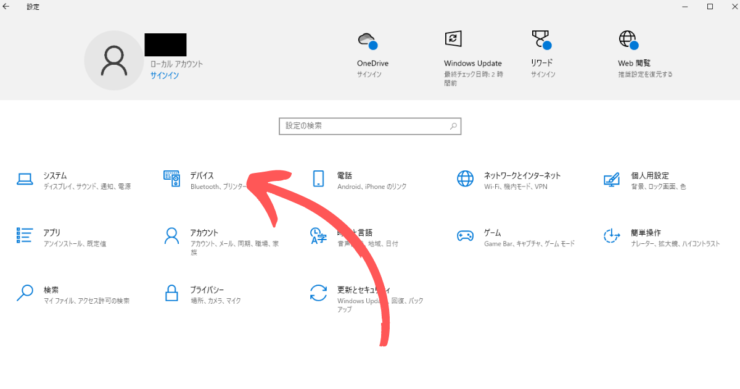Viewport: 740px width, 389px height.
Task: Click the ネットワークとインターネット globe icon
Action: [465, 179]
